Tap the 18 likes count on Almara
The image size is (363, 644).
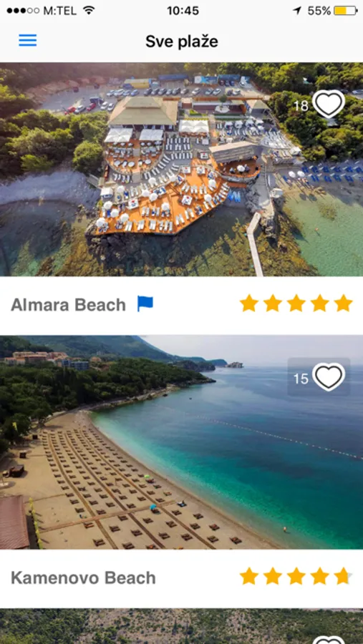tap(301, 106)
